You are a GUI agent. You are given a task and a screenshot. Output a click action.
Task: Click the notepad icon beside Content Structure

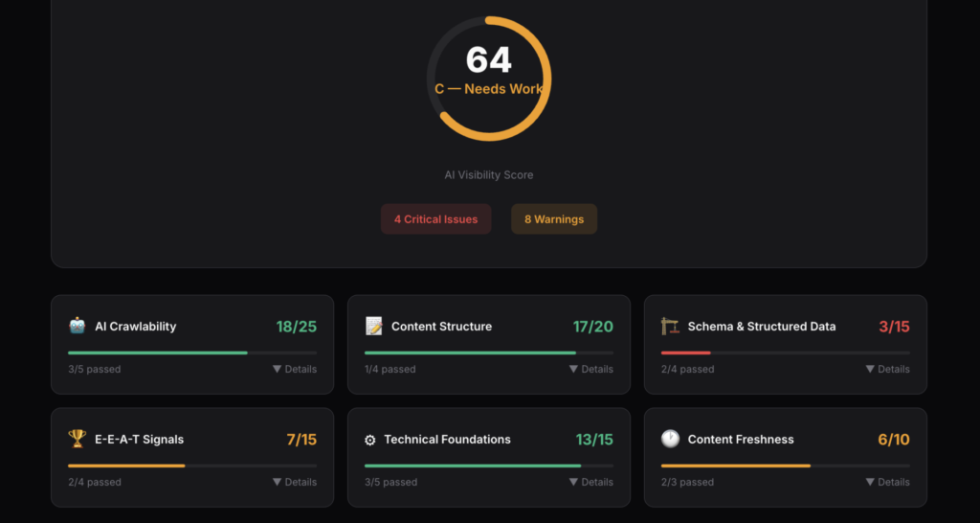[x=374, y=327]
